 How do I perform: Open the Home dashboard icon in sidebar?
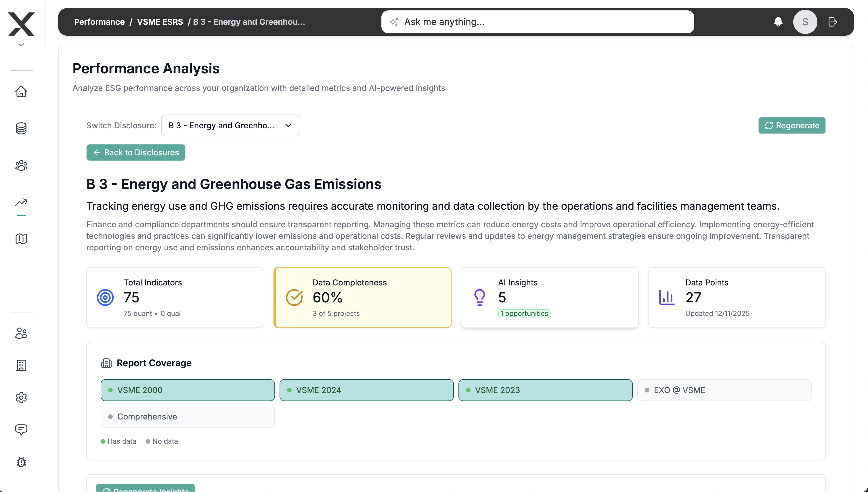pyautogui.click(x=21, y=91)
